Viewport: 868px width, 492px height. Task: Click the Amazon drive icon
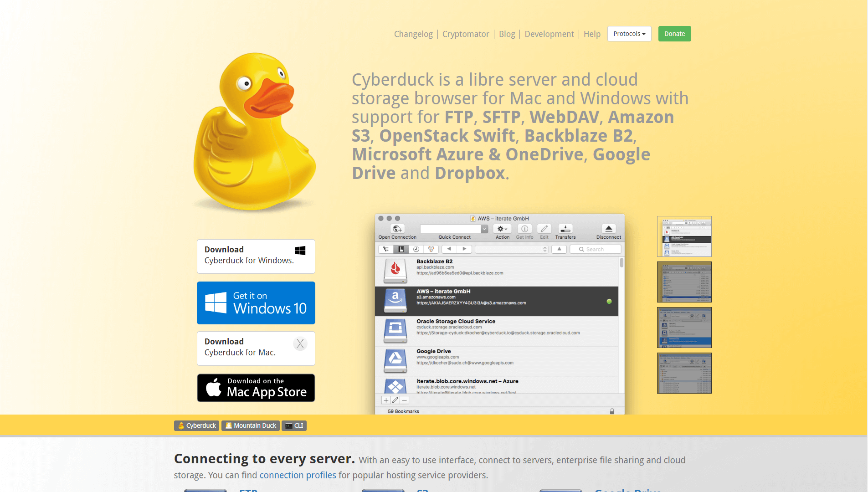395,301
